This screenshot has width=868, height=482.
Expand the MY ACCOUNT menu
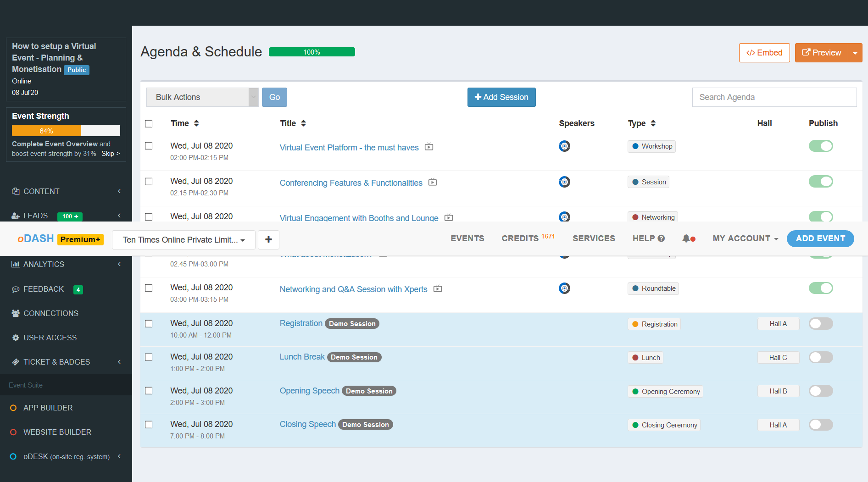point(745,238)
